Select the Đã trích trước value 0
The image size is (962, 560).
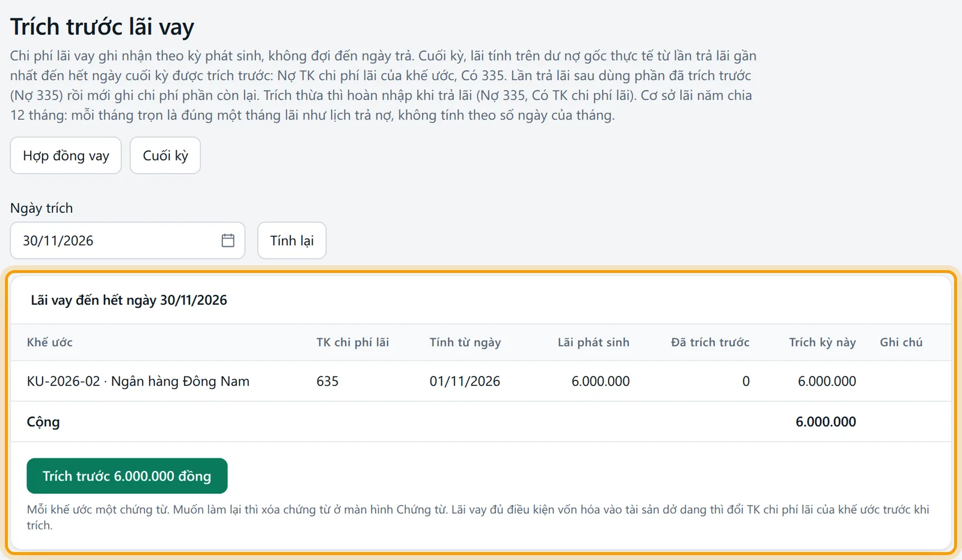[x=746, y=381]
